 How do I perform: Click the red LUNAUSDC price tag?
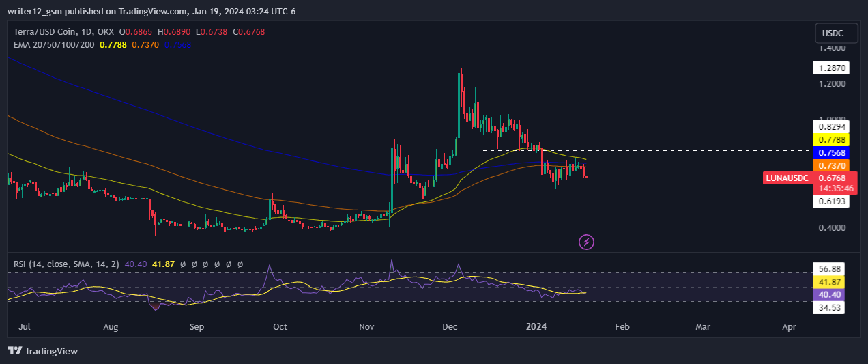point(787,178)
